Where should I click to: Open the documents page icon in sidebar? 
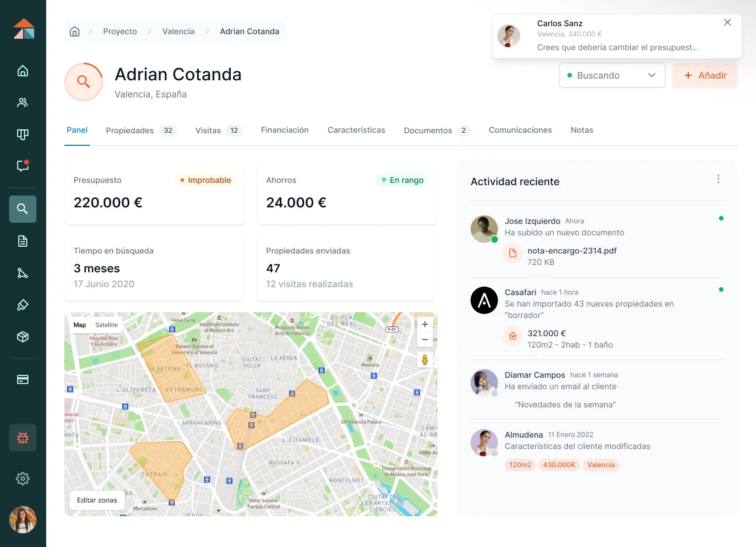click(23, 241)
